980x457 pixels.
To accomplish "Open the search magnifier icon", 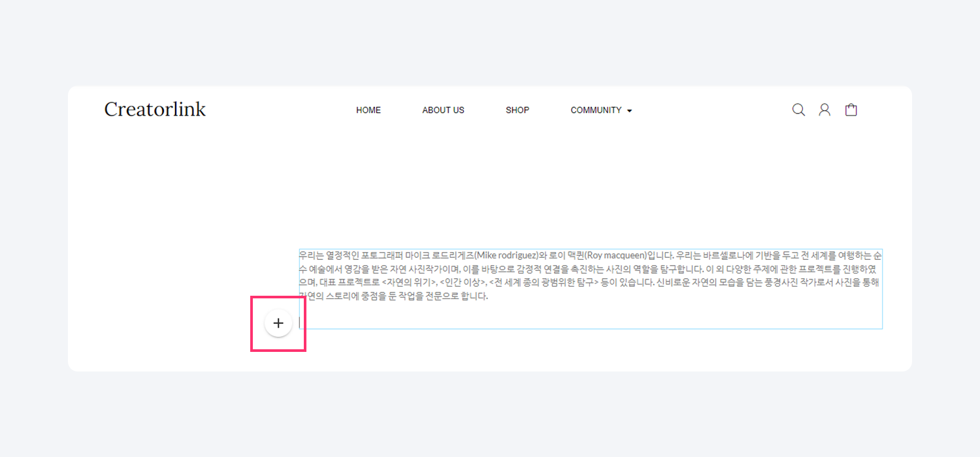I will [x=798, y=110].
